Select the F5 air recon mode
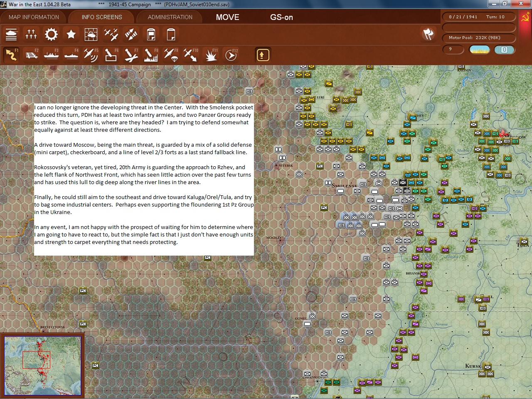532x399 pixels. point(91,55)
